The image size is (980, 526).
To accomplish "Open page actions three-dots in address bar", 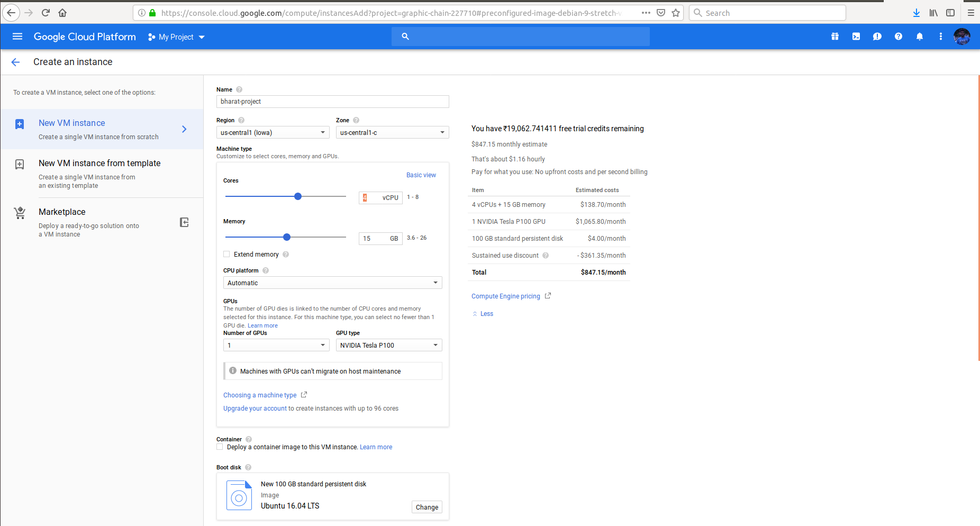I will coord(646,13).
